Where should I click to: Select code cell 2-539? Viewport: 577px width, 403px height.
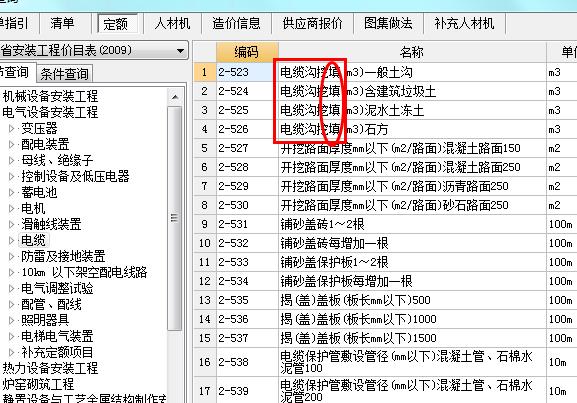pyautogui.click(x=247, y=391)
